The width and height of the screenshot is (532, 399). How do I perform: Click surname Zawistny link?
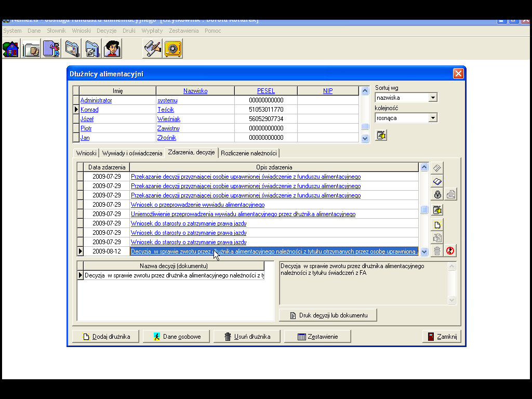(x=168, y=128)
